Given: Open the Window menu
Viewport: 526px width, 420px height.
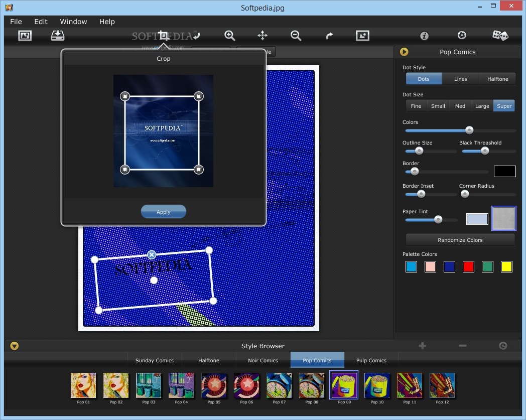Looking at the screenshot, I should (x=73, y=22).
